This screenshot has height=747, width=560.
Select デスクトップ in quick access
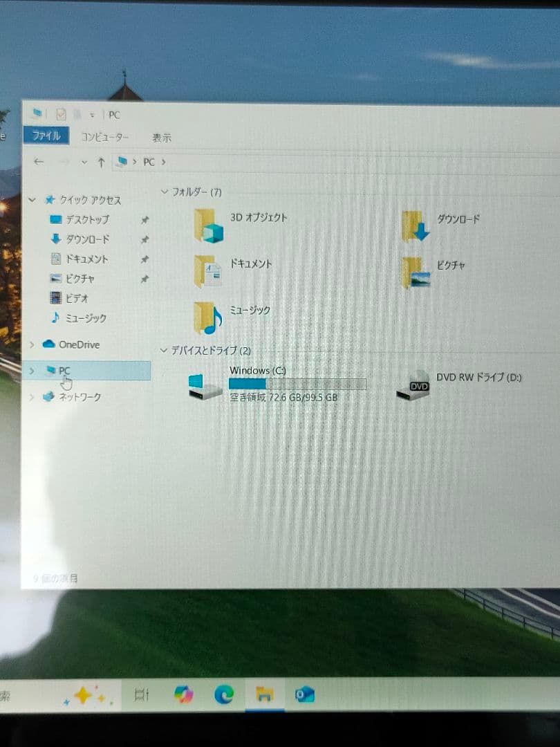coord(87,220)
